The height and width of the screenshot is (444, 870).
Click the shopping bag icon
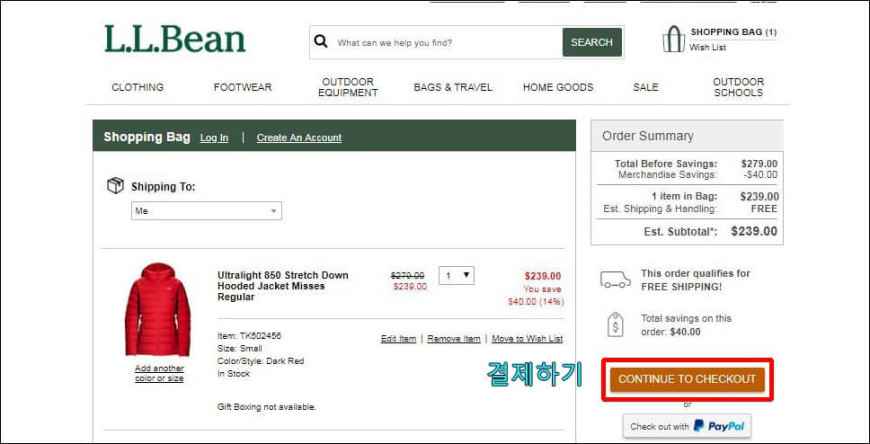point(673,39)
